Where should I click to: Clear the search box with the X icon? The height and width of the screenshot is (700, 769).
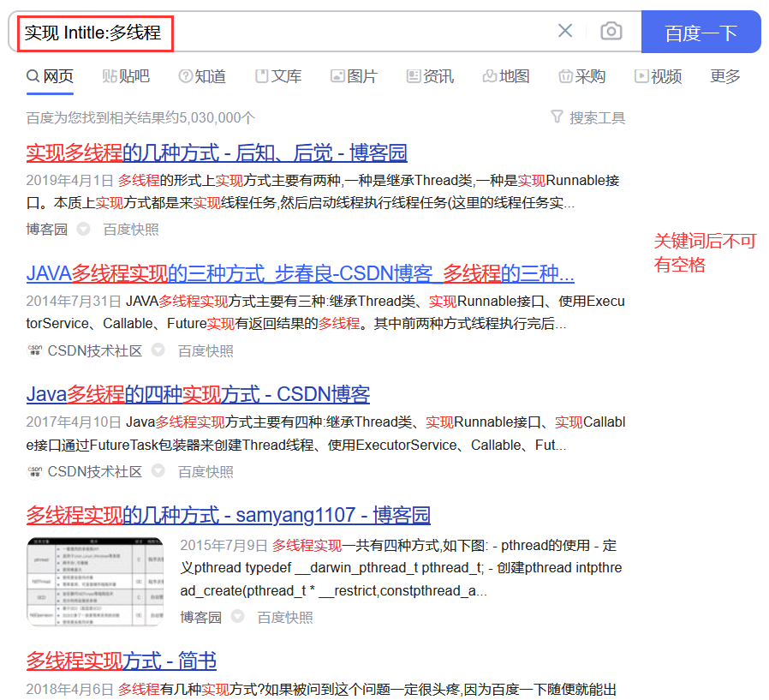point(565,31)
